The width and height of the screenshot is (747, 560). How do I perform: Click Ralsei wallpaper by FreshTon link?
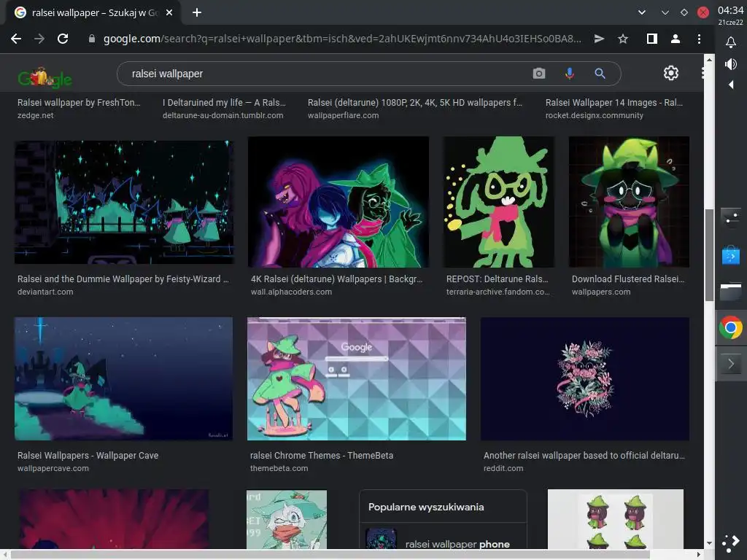[79, 102]
